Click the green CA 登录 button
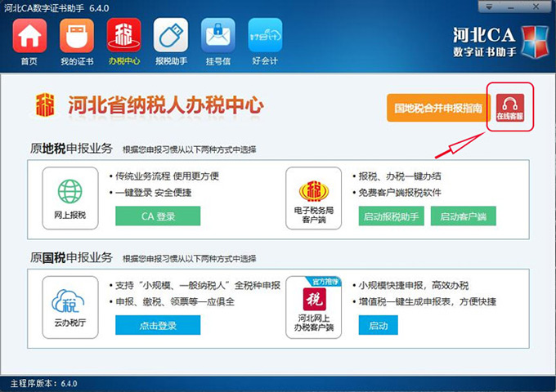This screenshot has width=556, height=392. point(158,216)
